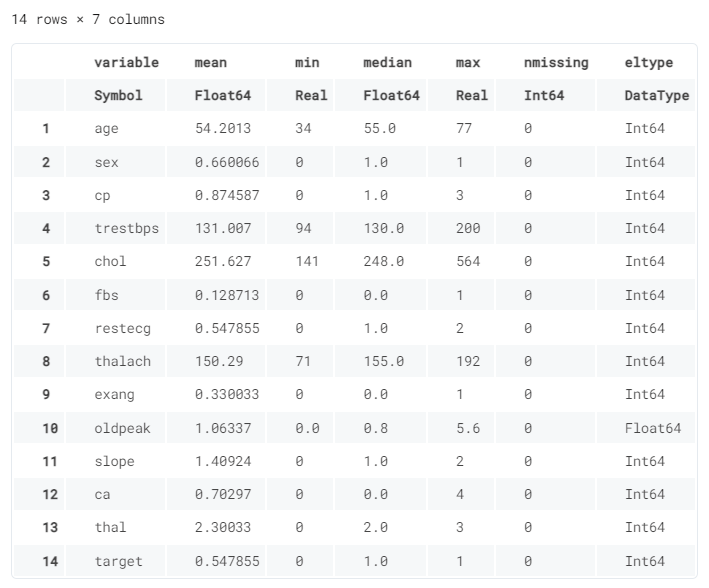Click the median value 155.0
The image size is (709, 588).
click(x=384, y=361)
